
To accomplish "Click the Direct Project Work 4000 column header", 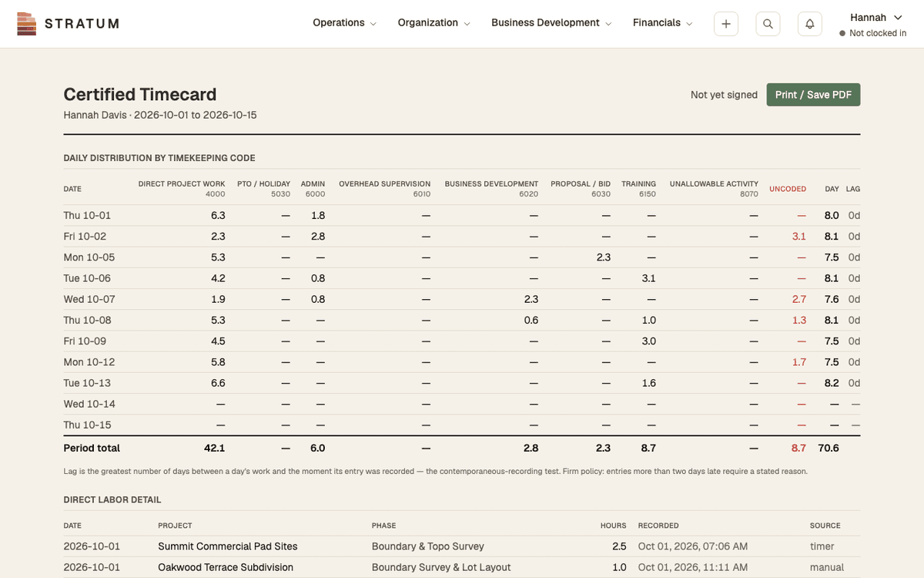I will click(182, 189).
